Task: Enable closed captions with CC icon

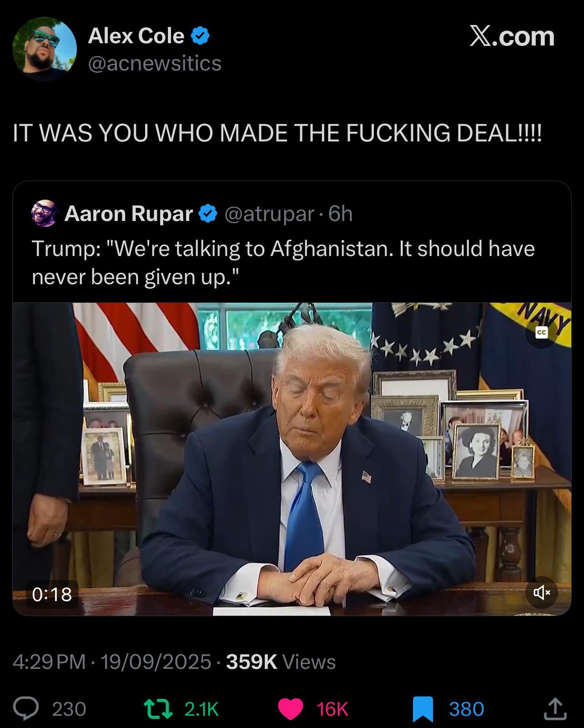Action: point(541,333)
